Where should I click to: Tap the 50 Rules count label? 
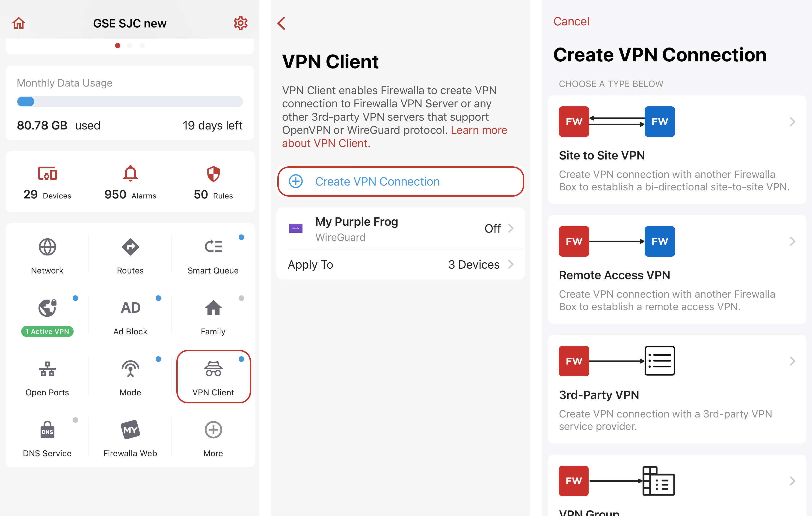(x=213, y=195)
